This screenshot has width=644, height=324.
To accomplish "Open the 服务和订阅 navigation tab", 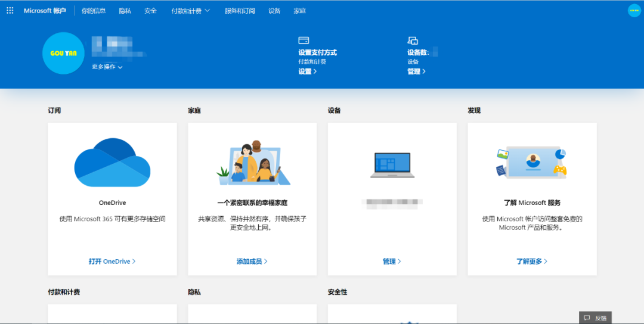I will click(x=240, y=11).
